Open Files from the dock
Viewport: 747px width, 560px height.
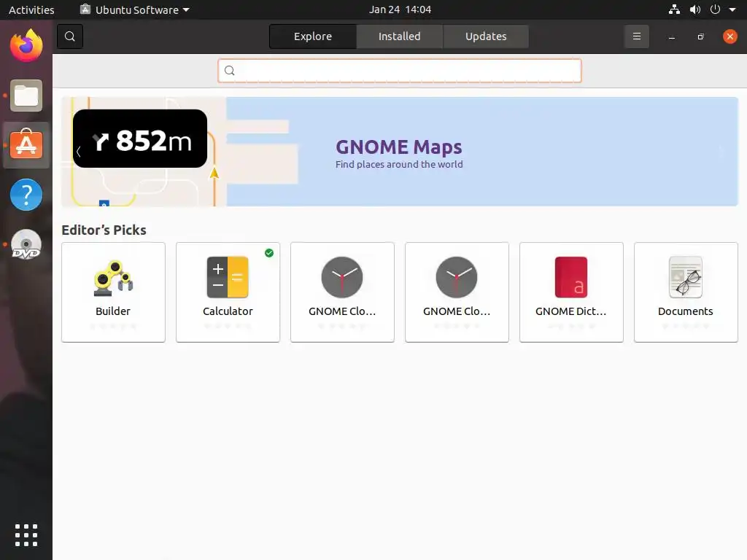pos(26,96)
